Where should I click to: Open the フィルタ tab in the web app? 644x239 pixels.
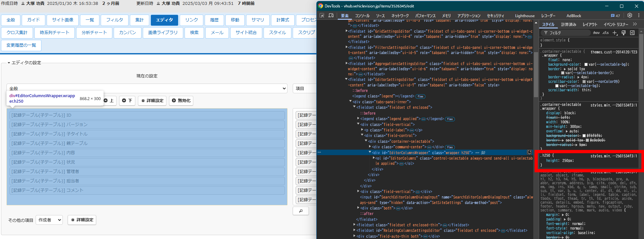coord(115,20)
